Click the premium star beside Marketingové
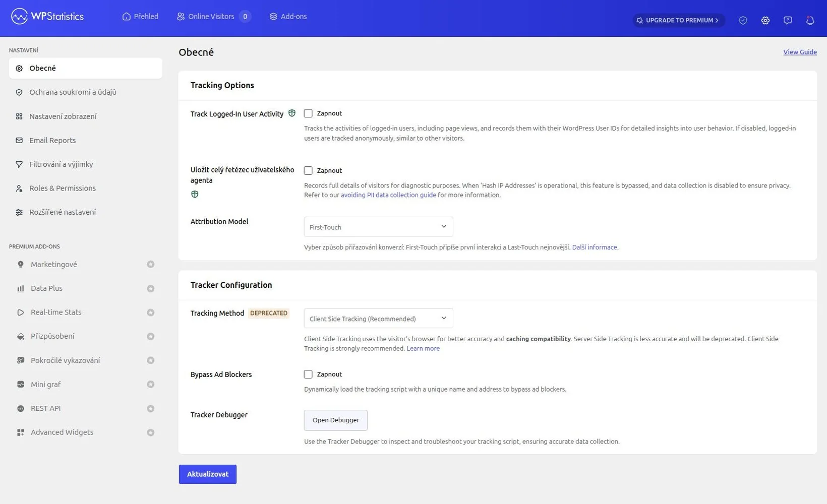This screenshot has height=504, width=827. 150,264
